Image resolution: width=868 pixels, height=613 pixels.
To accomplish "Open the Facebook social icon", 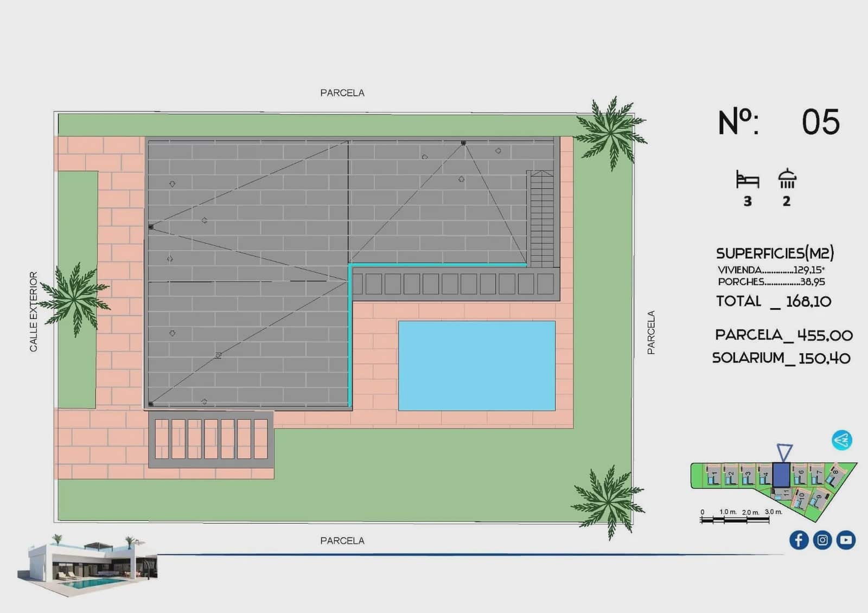I will click(x=799, y=540).
